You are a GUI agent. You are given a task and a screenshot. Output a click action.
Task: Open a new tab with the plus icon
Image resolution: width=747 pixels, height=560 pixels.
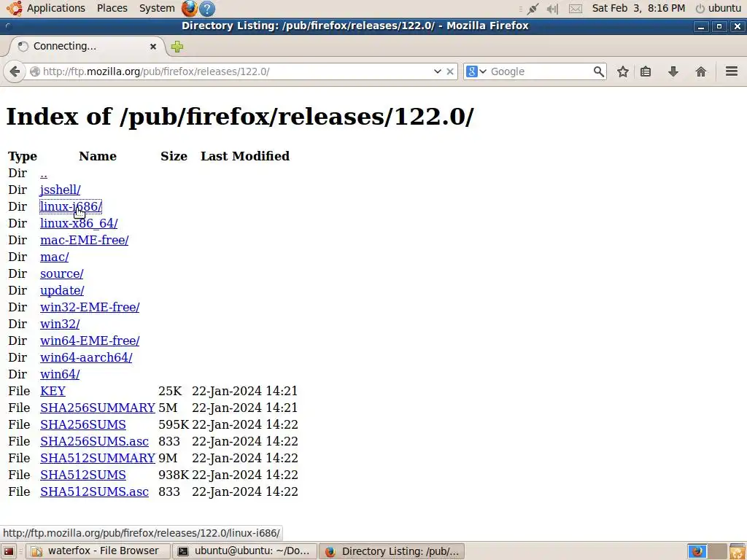pyautogui.click(x=177, y=46)
